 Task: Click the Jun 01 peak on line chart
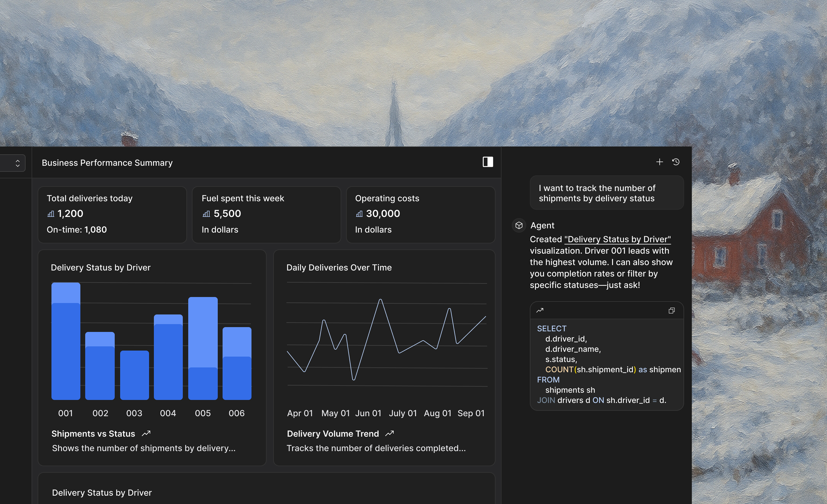[x=380, y=300]
